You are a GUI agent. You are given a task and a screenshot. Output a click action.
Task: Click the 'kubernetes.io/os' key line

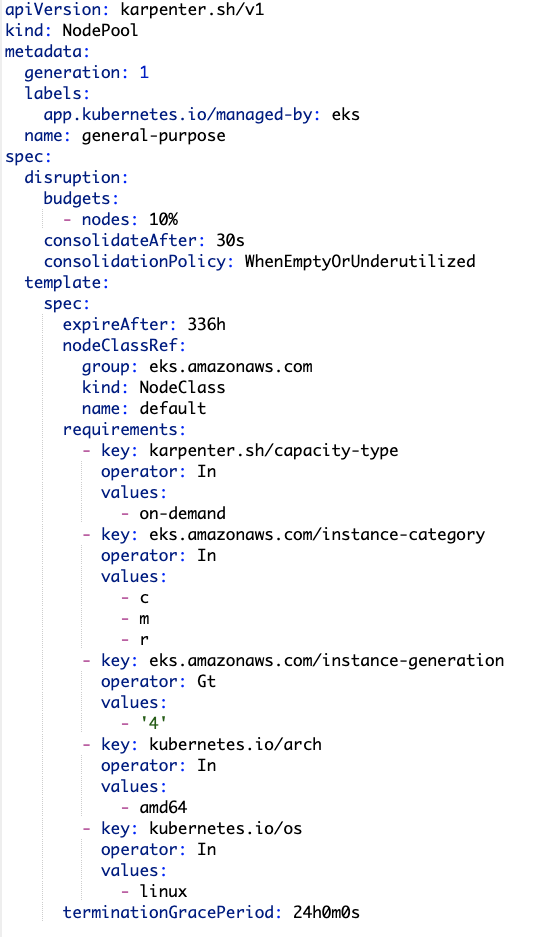192,828
